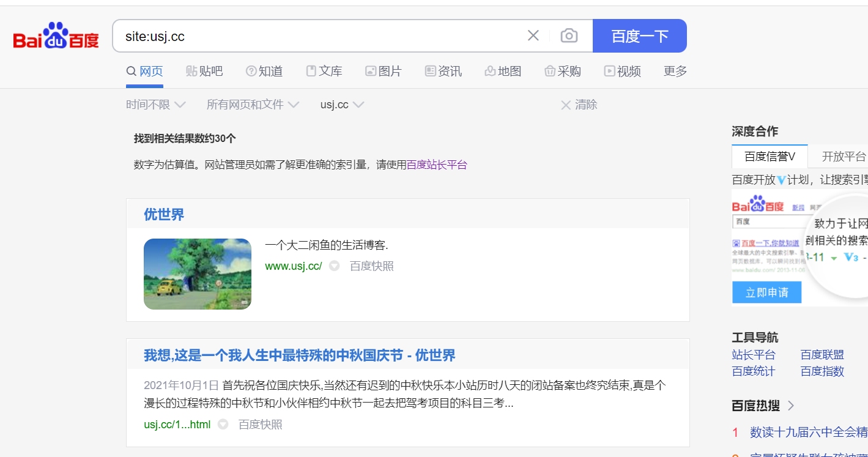This screenshot has width=868, height=457.
Task: Open the 优世界 result title
Action: 164,215
